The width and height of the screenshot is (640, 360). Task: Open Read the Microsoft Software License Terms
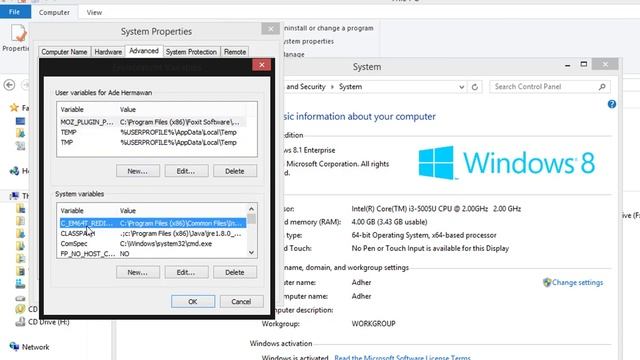pos(402,358)
